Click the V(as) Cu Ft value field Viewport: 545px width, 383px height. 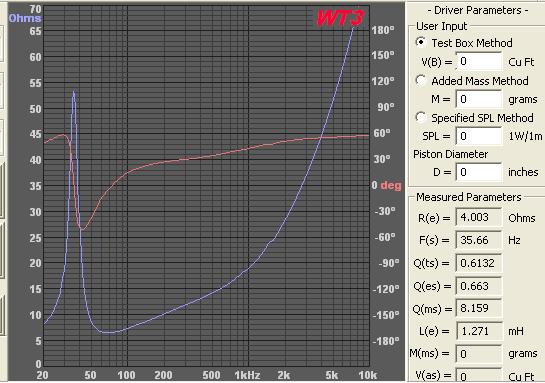tap(479, 375)
